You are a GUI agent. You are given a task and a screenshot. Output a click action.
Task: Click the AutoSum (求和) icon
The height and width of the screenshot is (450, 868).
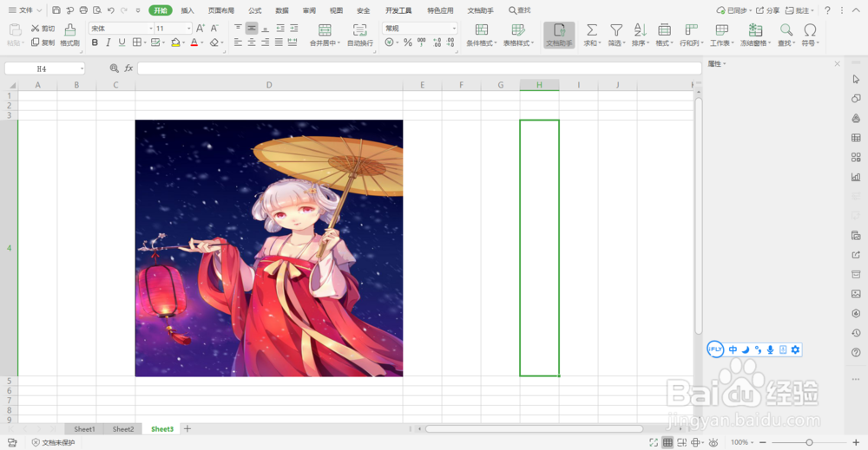tap(592, 29)
